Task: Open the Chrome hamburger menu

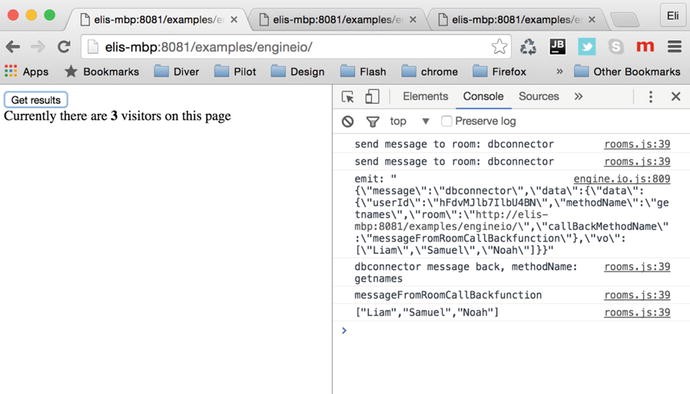Action: (674, 47)
